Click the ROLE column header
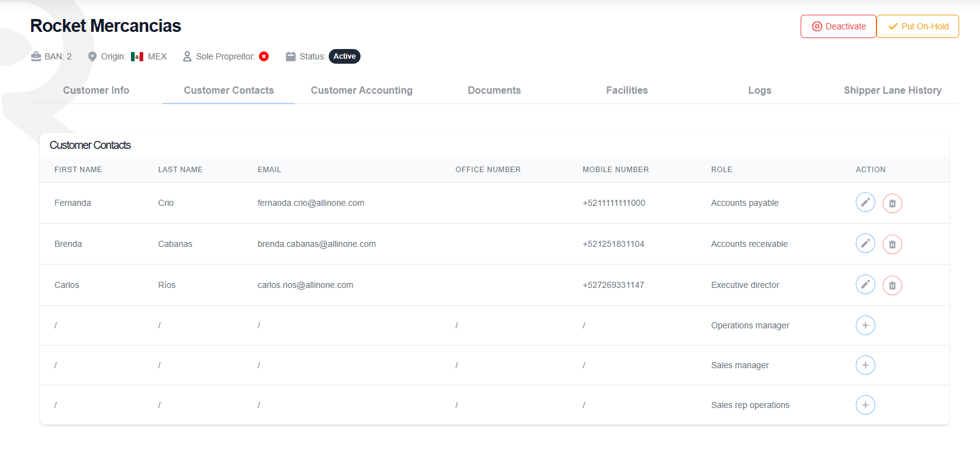Screen dimensions: 980x457 (x=722, y=170)
